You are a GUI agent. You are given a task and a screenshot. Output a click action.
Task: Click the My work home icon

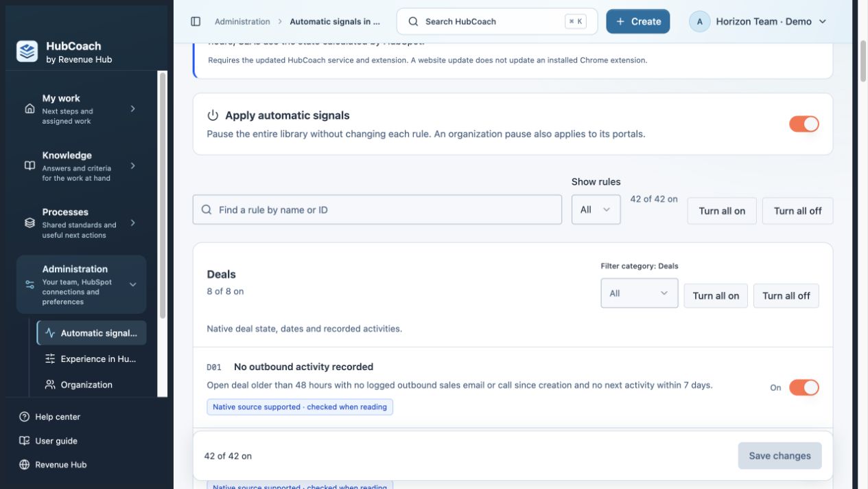pyautogui.click(x=30, y=109)
